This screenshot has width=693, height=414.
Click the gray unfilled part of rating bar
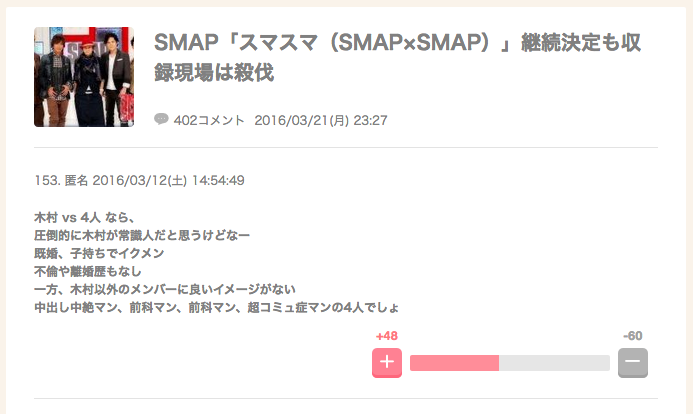[x=554, y=363]
